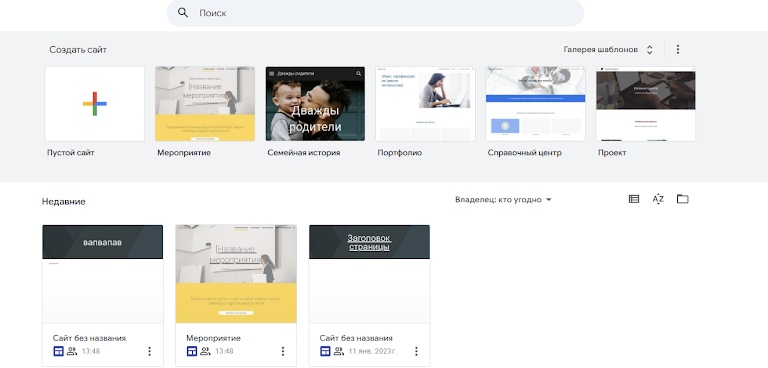Choose the Портфолио template thumbnail

[x=425, y=104]
